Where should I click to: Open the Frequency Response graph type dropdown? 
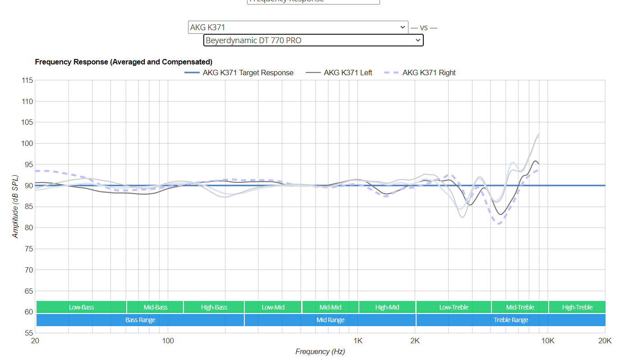click(x=313, y=1)
